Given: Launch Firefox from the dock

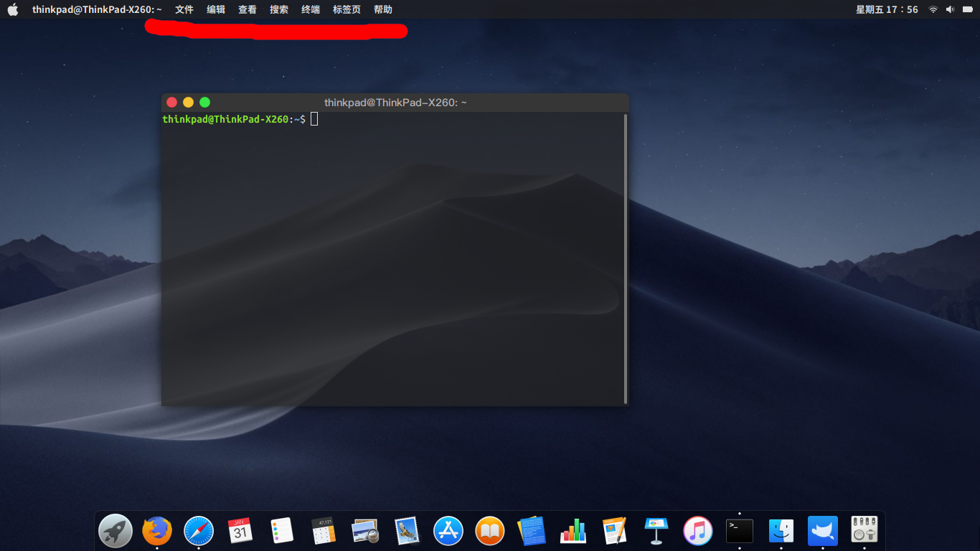Looking at the screenshot, I should 156,531.
